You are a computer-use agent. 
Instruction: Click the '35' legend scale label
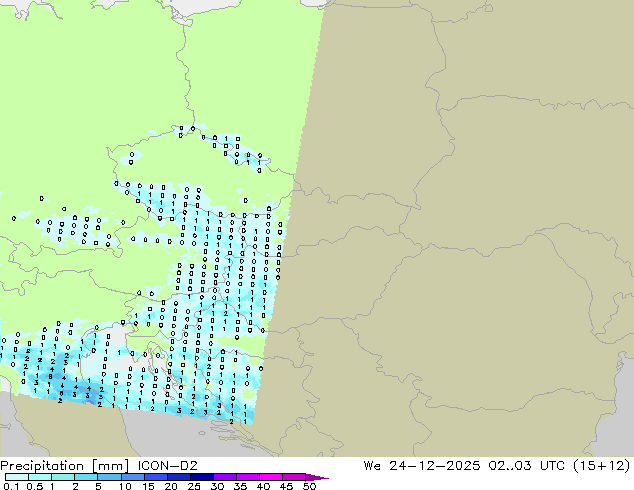[240, 486]
